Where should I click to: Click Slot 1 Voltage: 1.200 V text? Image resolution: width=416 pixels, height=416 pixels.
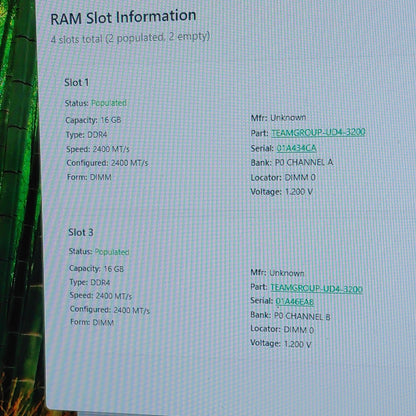[282, 192]
